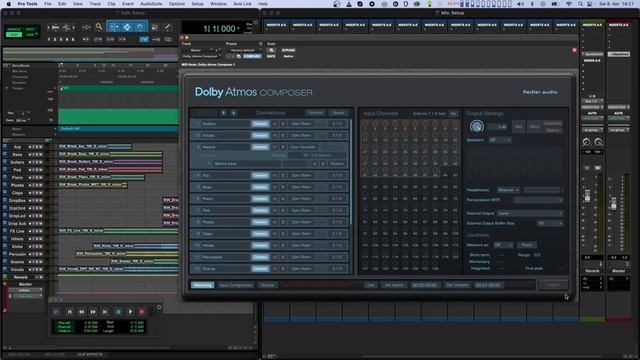Click the Reverb channel fader in Mix window

(x=587, y=197)
